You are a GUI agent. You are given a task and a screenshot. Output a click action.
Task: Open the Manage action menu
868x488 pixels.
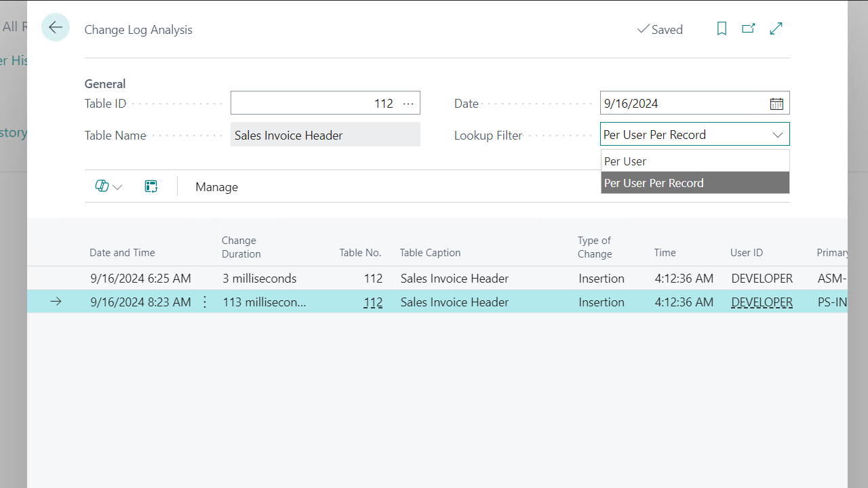click(216, 186)
